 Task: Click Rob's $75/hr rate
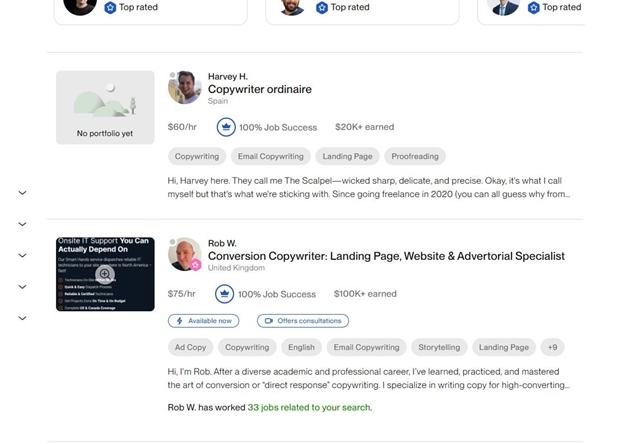click(x=181, y=294)
